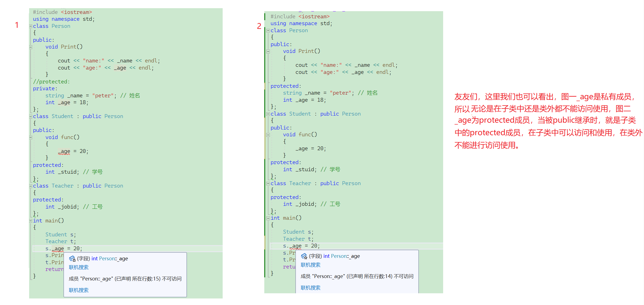The width and height of the screenshot is (644, 305).
Task: Collapse class Teacher in the left code editor
Action: pyautogui.click(x=31, y=186)
